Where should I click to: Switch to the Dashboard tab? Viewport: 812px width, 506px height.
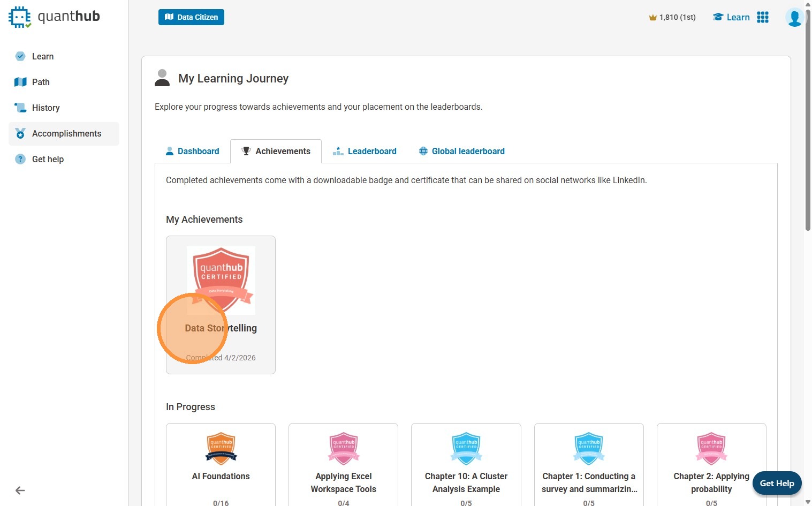click(x=193, y=151)
